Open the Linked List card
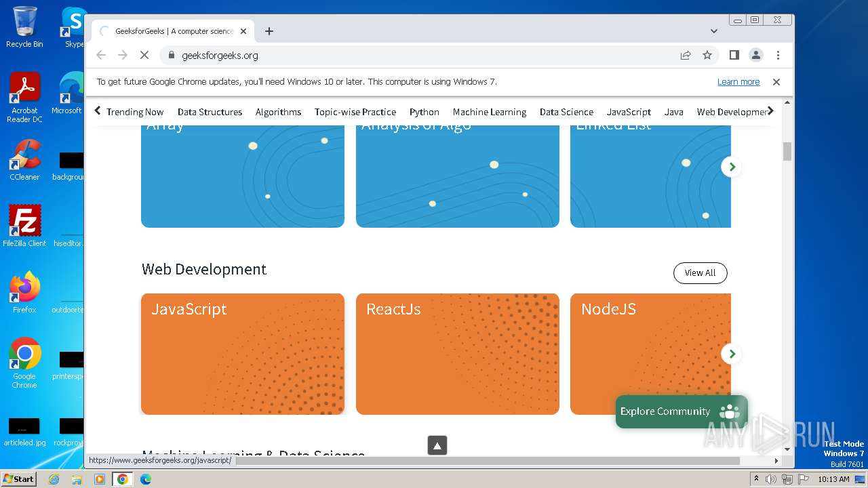Screen dimensions: 868x488 point(650,176)
